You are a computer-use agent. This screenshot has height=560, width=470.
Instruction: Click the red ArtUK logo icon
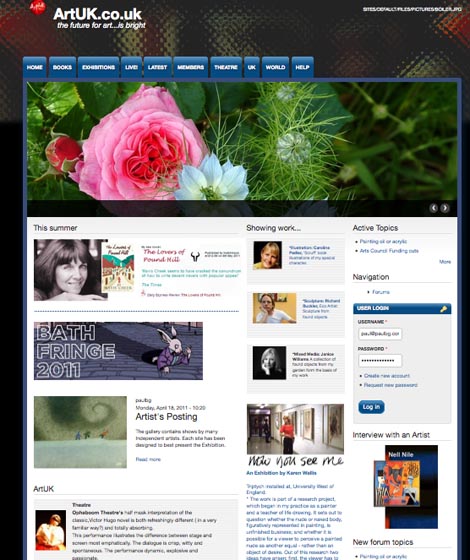click(x=38, y=7)
